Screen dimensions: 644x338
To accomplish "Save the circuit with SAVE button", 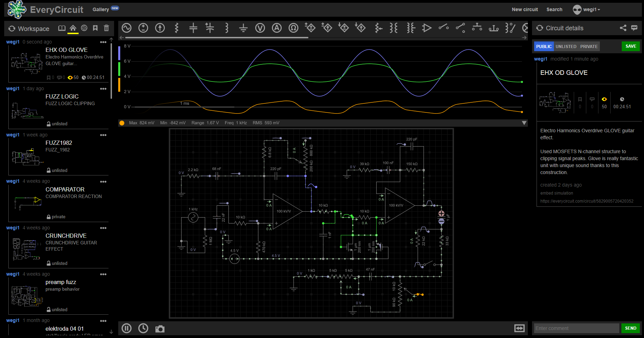I will 631,46.
